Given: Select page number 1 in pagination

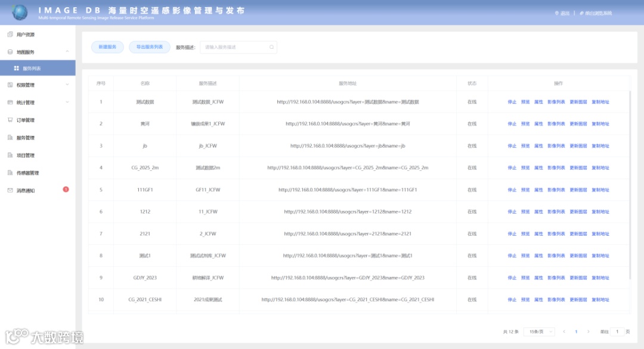Looking at the screenshot, I should click(x=576, y=331).
